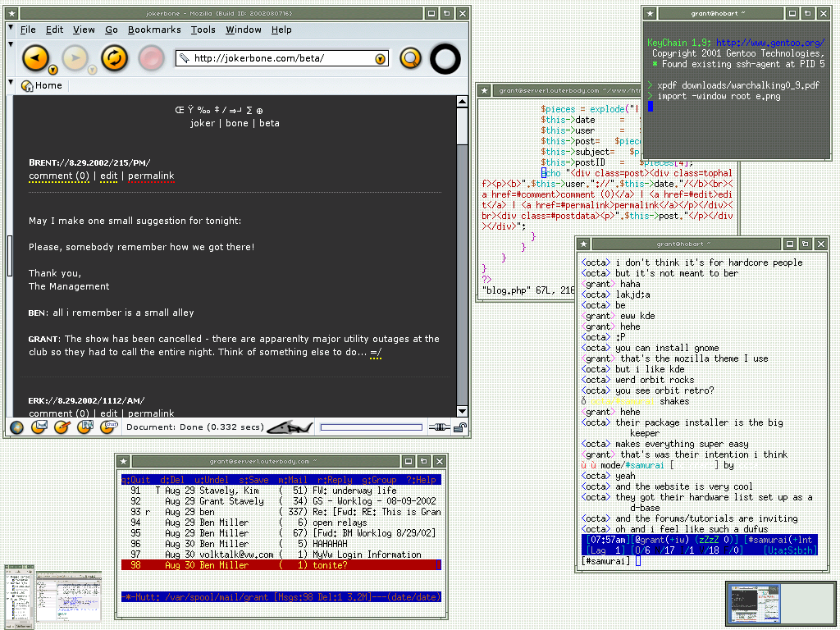The height and width of the screenshot is (630, 840).
Task: Click star icon of blog.php editor window
Action: click(x=484, y=90)
